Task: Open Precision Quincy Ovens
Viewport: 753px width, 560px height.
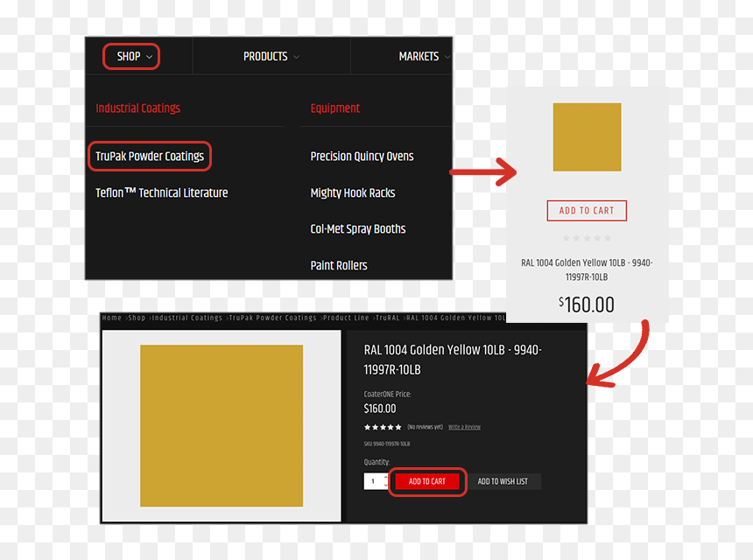Action: [362, 157]
